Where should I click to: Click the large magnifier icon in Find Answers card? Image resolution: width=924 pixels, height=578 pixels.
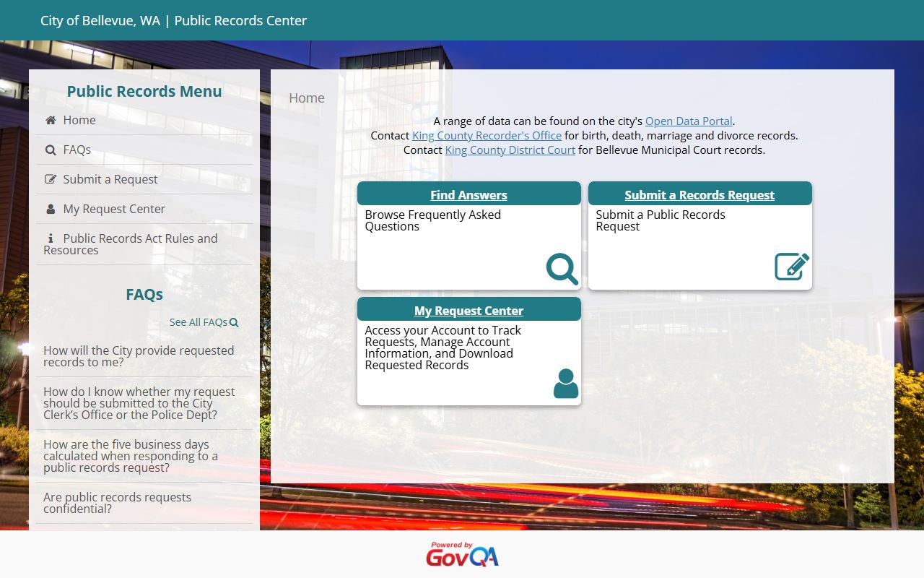pos(562,269)
